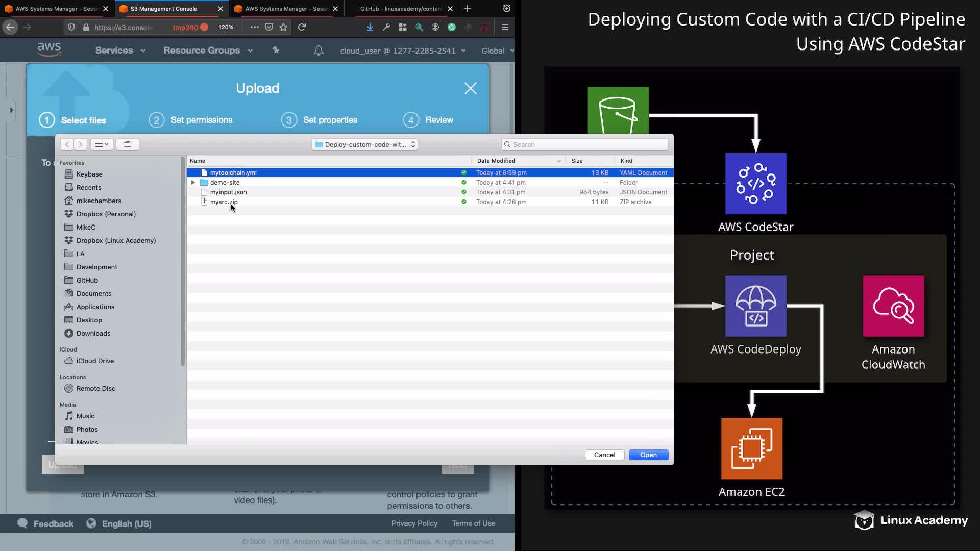Expand the demo-site folder disclosure triangle
The image size is (980, 551).
(x=193, y=182)
